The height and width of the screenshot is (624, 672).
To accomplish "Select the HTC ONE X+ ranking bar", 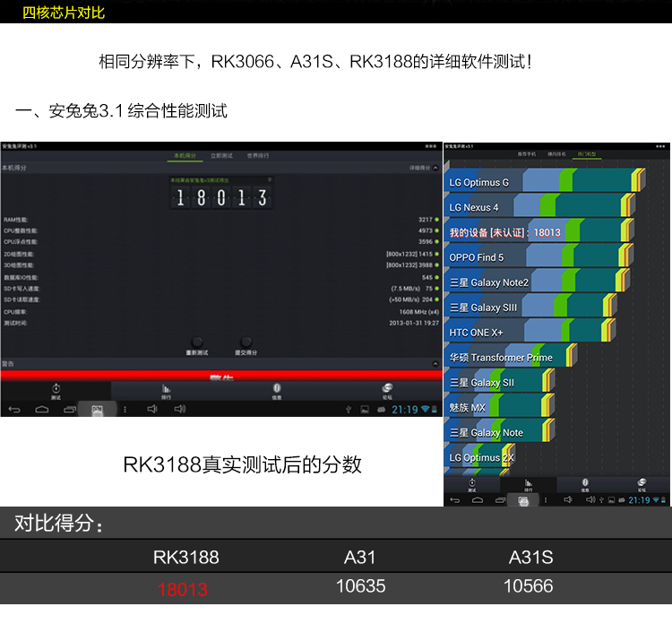I will [x=530, y=331].
